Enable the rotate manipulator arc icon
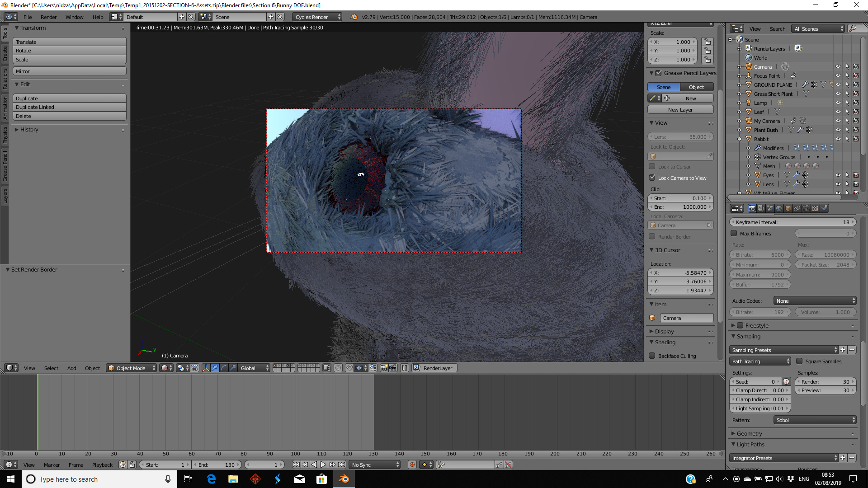This screenshot has height=488, width=868. [x=224, y=368]
